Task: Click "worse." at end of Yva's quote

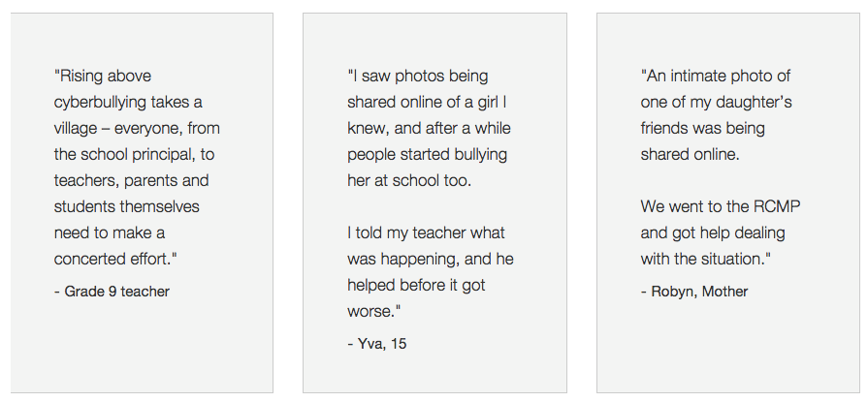Action: pos(373,311)
